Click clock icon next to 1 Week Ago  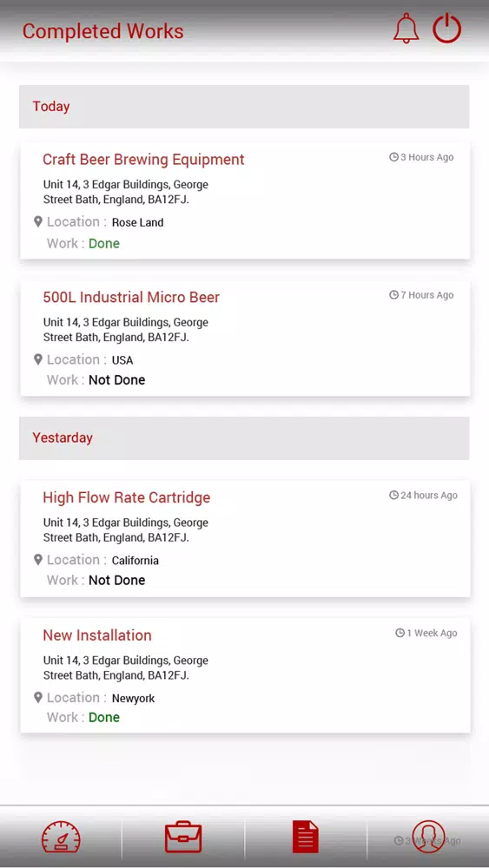coord(400,633)
